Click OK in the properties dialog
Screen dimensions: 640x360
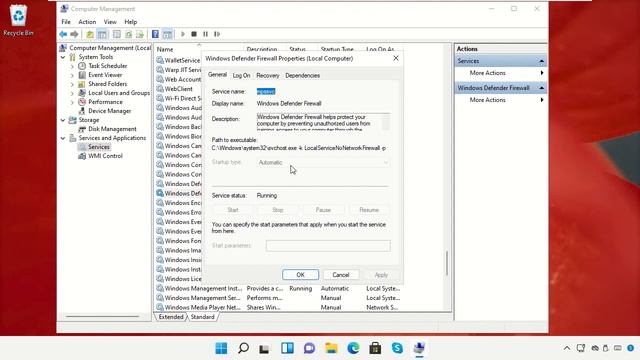tap(300, 275)
